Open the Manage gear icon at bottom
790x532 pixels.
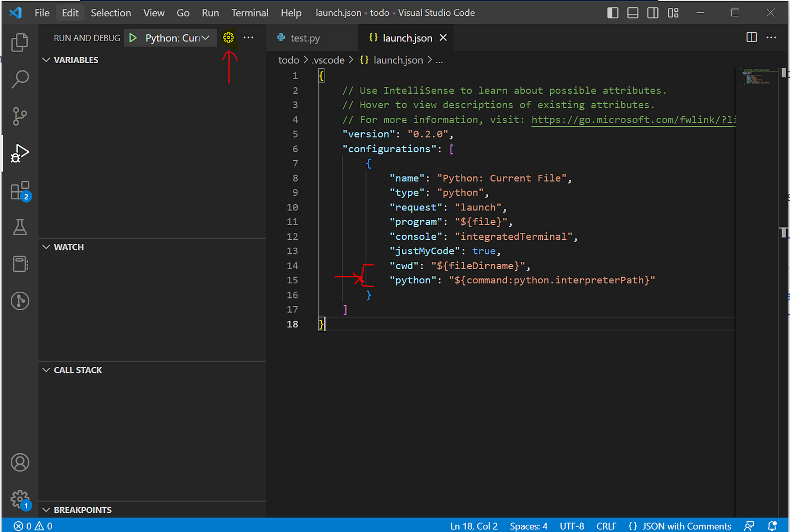tap(20, 499)
